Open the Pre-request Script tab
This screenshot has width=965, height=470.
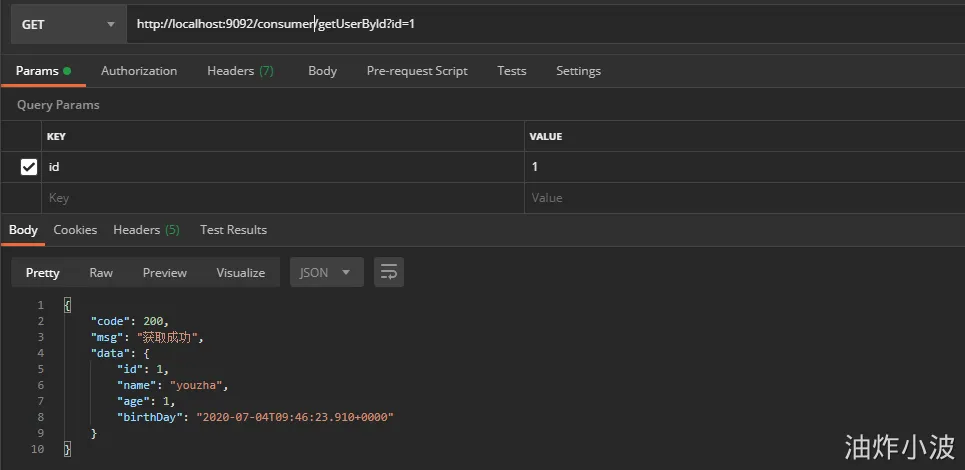click(417, 71)
